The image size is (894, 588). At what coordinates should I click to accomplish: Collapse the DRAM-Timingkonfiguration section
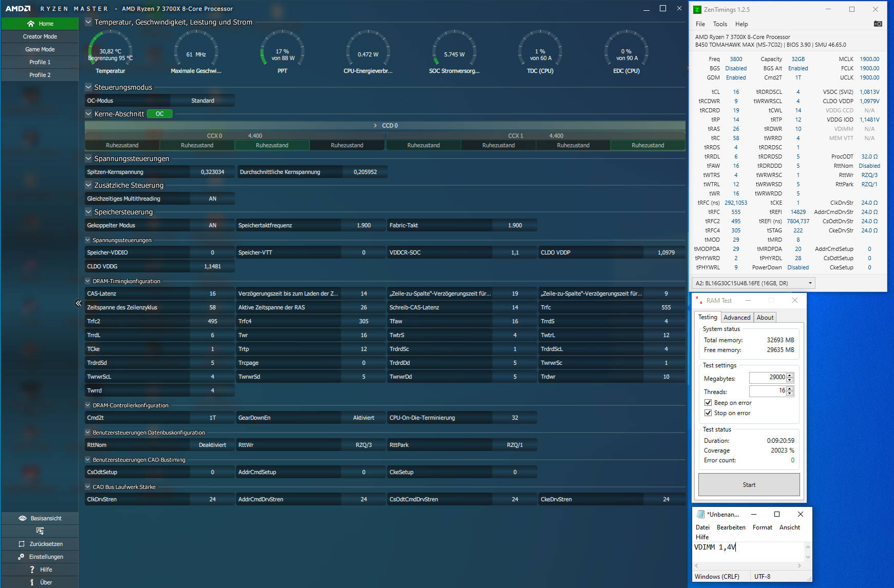(x=88, y=281)
